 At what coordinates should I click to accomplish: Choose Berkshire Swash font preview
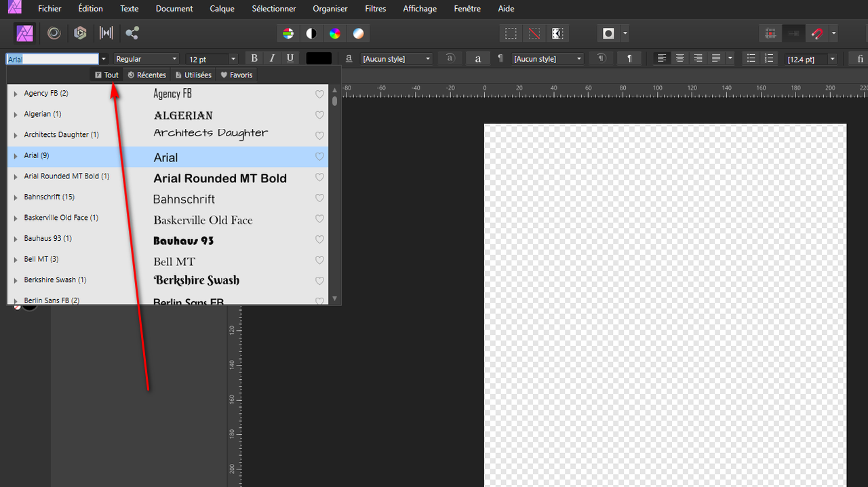197,280
